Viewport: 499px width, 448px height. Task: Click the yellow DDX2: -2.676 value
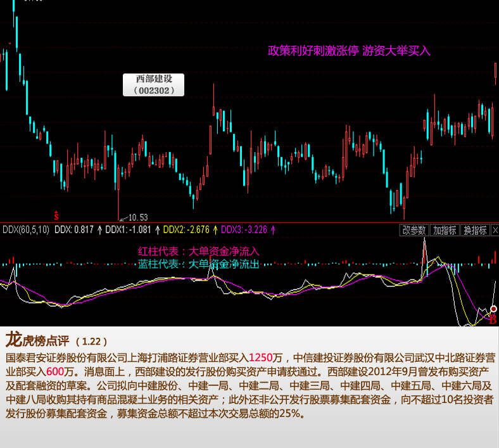(x=186, y=229)
